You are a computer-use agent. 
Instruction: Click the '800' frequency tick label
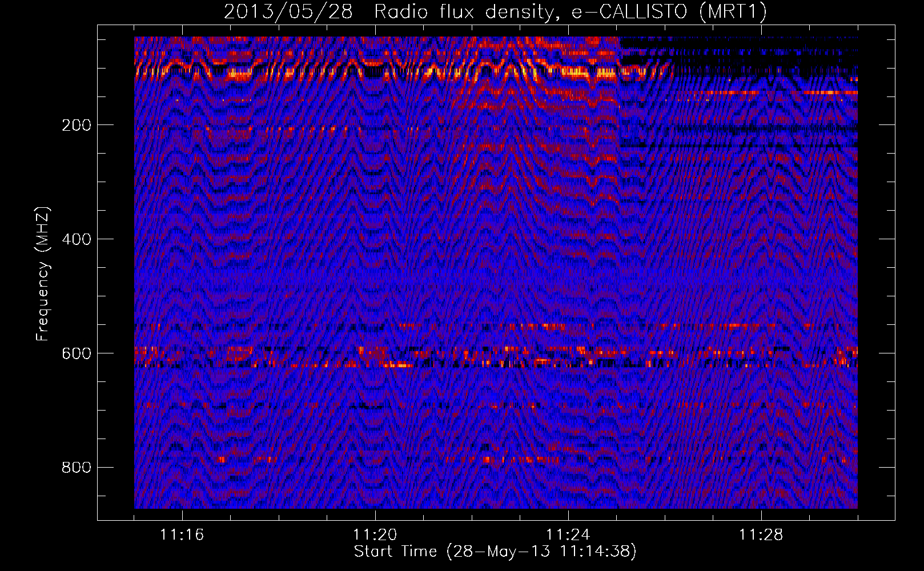pyautogui.click(x=76, y=468)
